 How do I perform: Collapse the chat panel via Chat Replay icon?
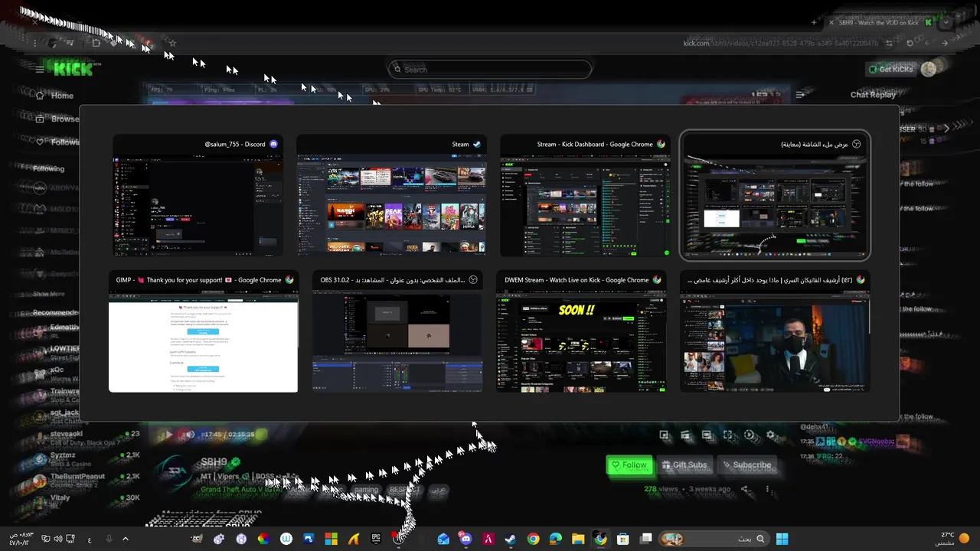[x=801, y=95]
